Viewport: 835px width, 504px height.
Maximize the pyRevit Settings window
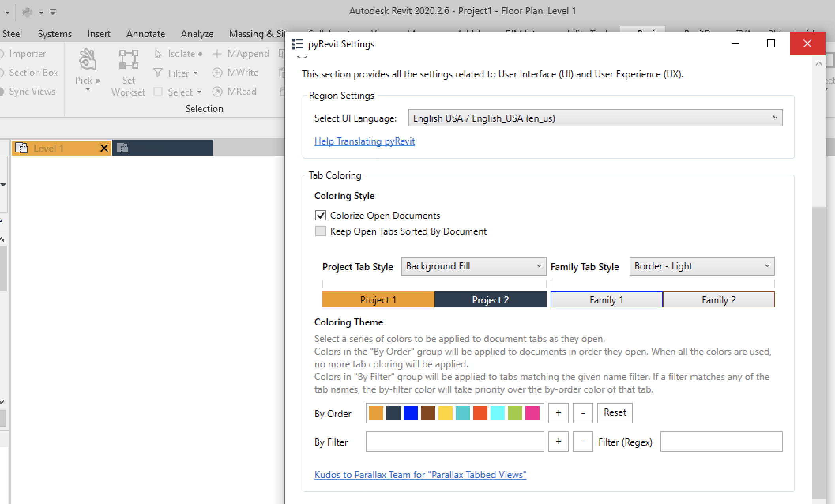pos(771,44)
